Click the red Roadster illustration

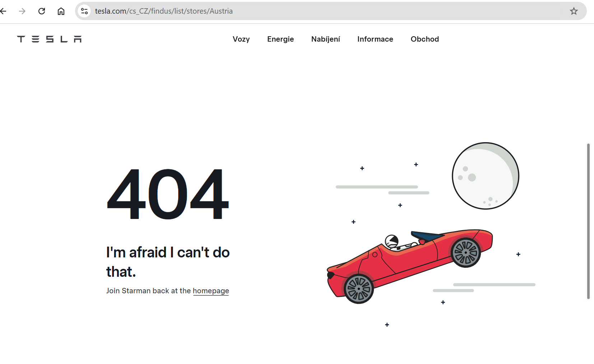(x=410, y=266)
